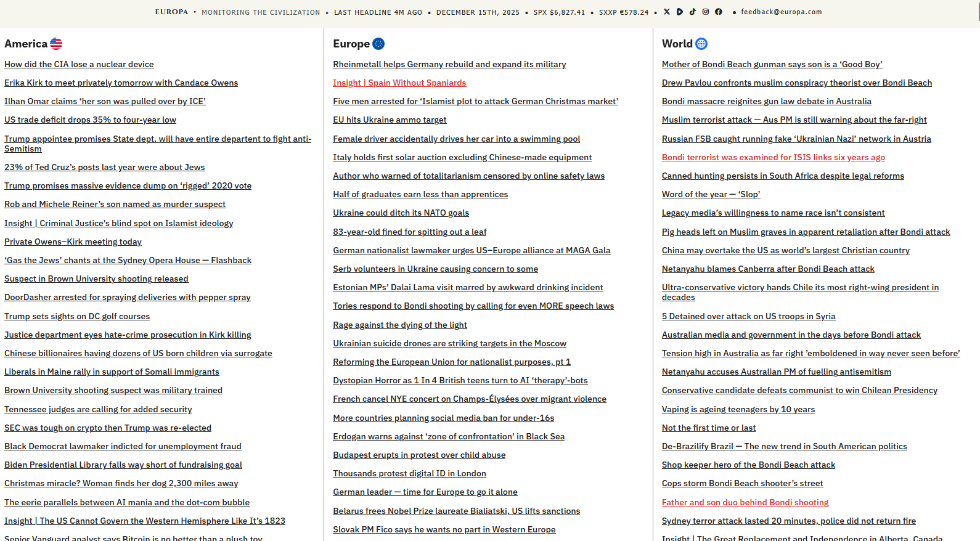
Task: Click the EU flag beside Europe
Action: tap(378, 44)
